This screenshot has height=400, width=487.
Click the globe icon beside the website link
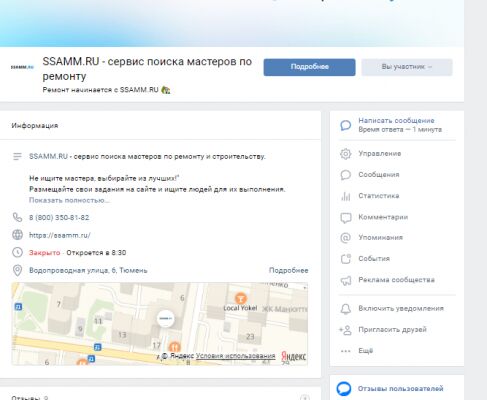click(17, 235)
